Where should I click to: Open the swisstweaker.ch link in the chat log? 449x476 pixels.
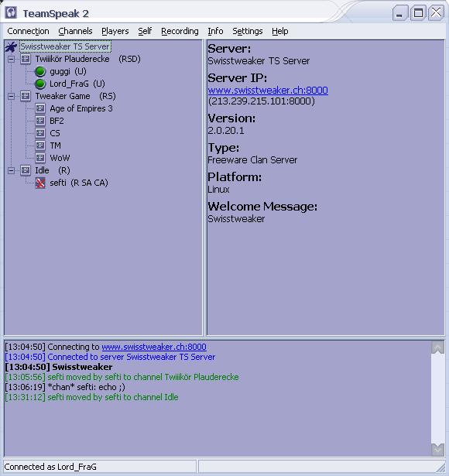coord(154,347)
